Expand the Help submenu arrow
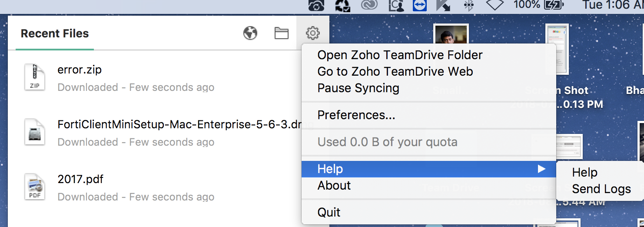This screenshot has height=227, width=644. [541, 169]
